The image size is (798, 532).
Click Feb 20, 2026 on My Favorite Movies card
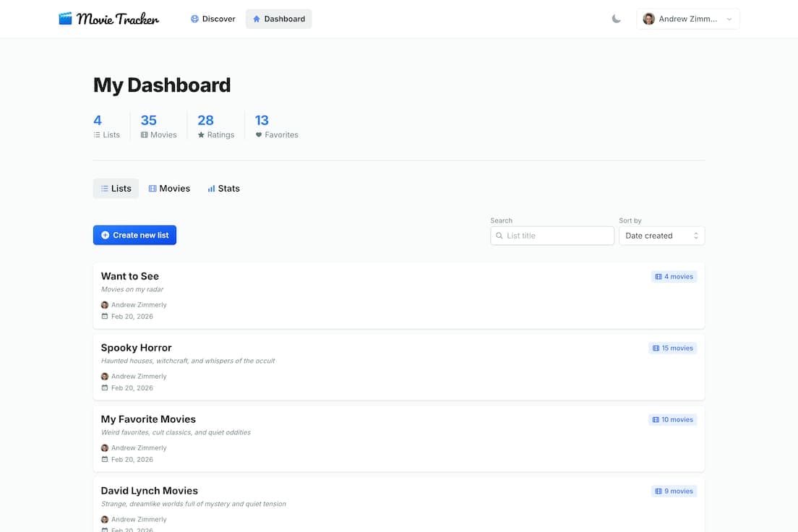coord(132,459)
